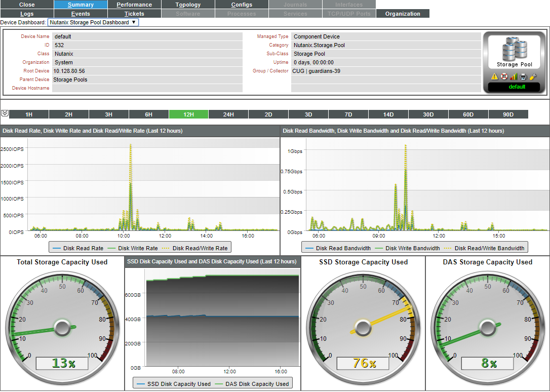Select the 30D time range
The image size is (550, 392).
(x=428, y=114)
